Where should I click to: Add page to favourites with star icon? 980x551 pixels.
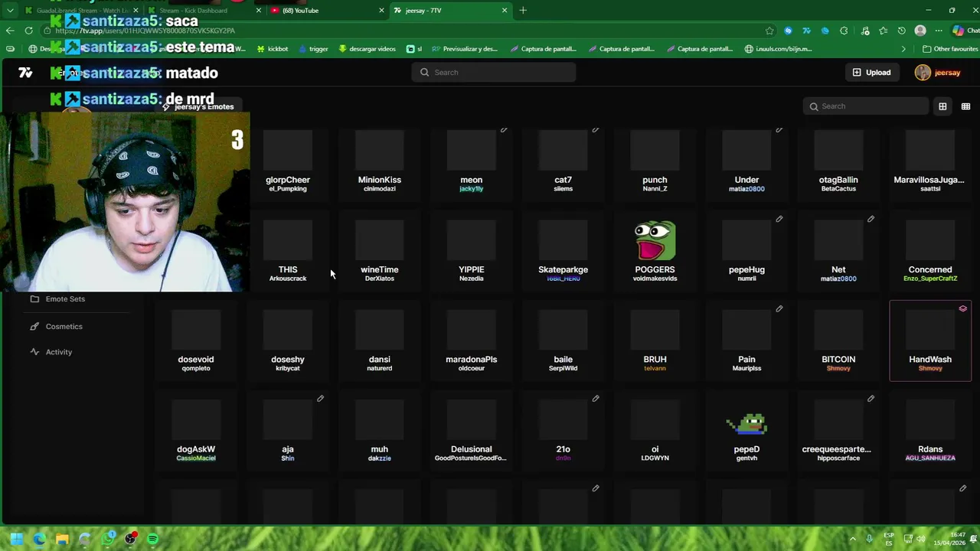[769, 31]
